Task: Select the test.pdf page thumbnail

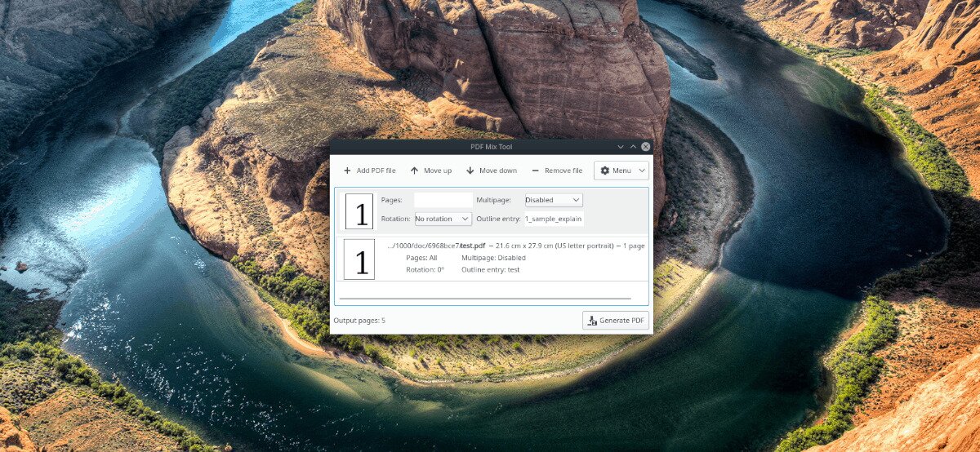Action: pos(359,259)
